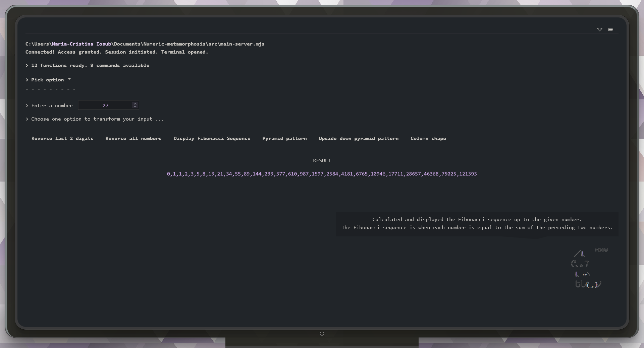Select the Fibonacci result sequence text
The height and width of the screenshot is (348, 644).
pos(321,174)
